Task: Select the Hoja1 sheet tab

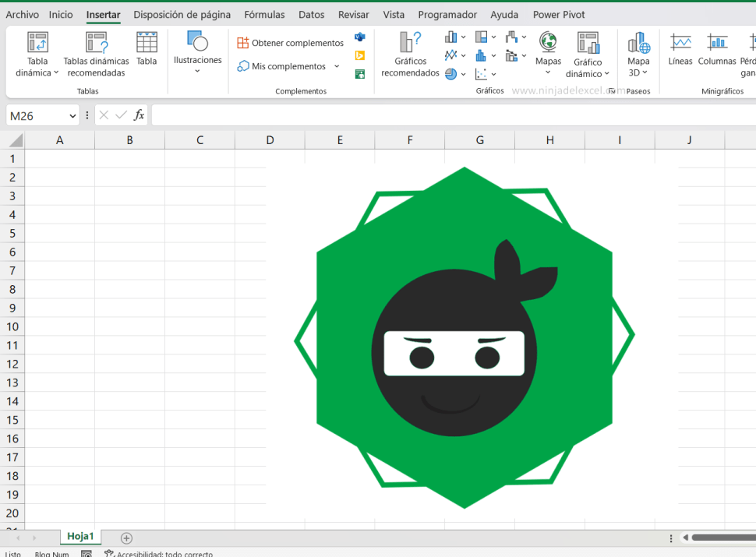Action: coord(80,536)
